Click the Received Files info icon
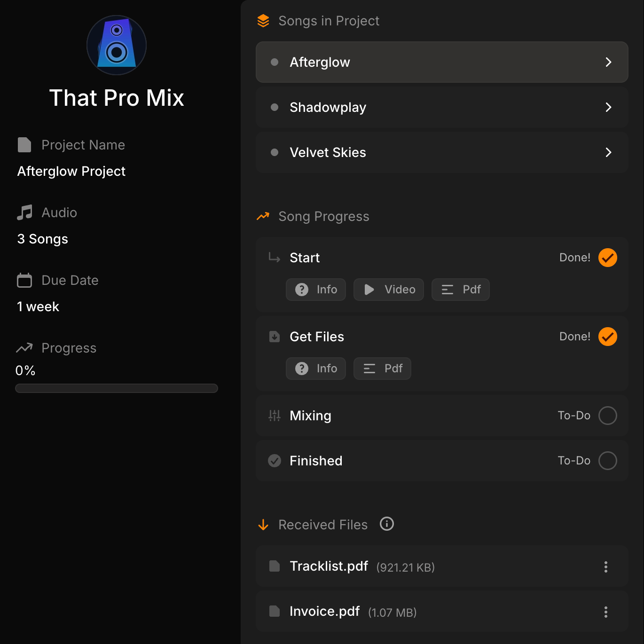 pyautogui.click(x=386, y=524)
